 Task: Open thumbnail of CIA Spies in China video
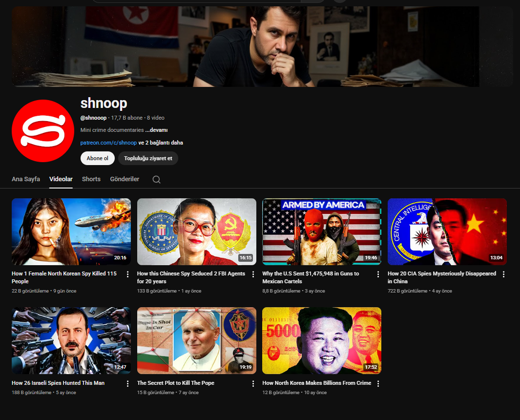pyautogui.click(x=447, y=231)
